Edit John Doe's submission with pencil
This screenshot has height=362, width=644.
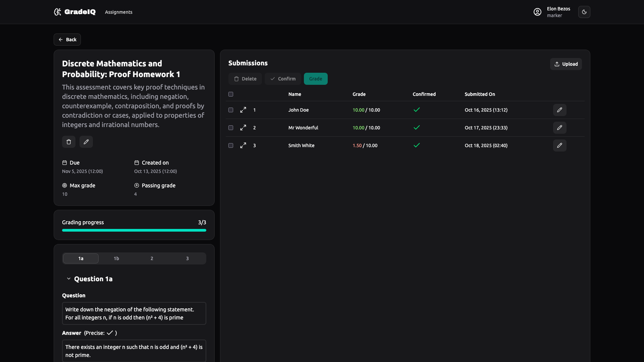coord(559,110)
